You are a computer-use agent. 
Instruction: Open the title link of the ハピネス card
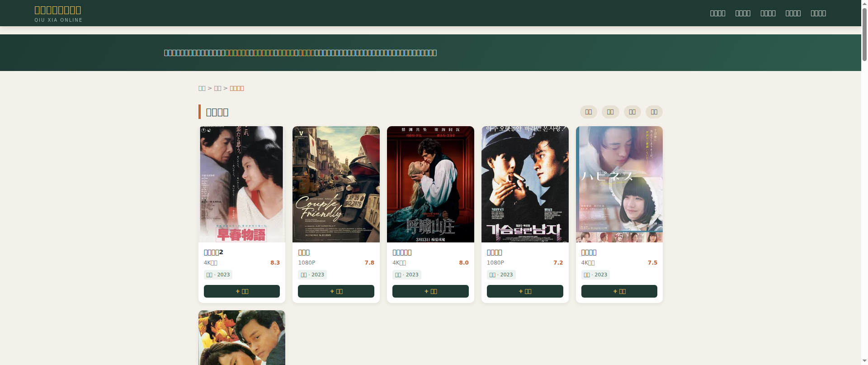(x=589, y=252)
